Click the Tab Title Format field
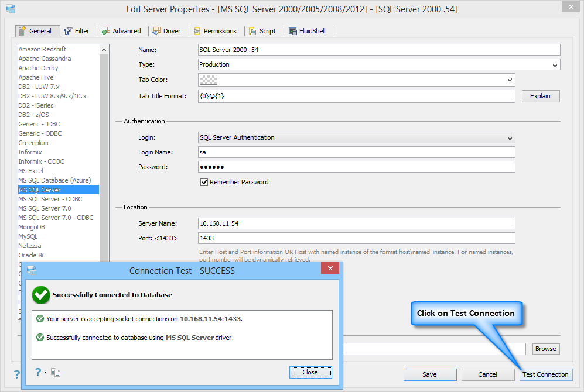This screenshot has height=392, width=584. (x=357, y=97)
